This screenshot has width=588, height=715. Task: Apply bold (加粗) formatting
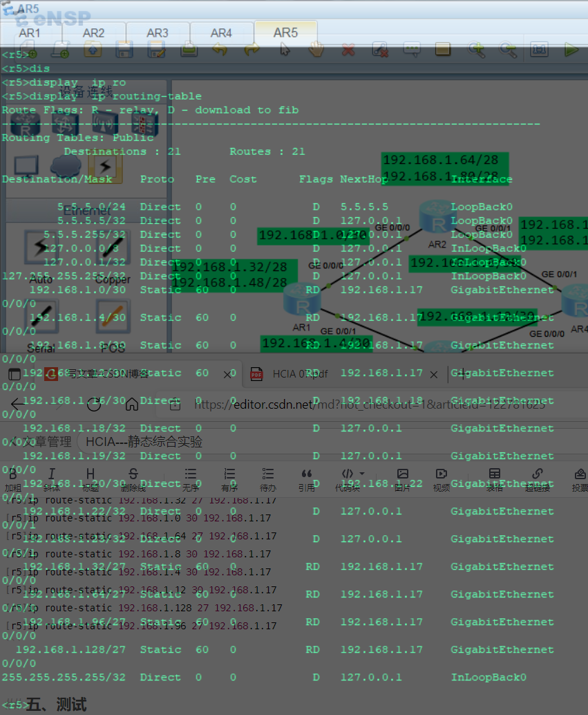coord(12,480)
